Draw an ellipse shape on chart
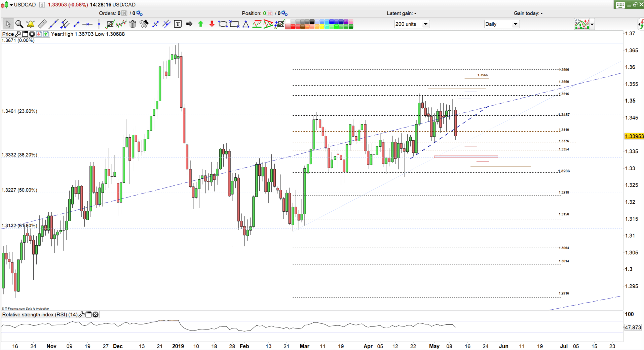 click(223, 24)
